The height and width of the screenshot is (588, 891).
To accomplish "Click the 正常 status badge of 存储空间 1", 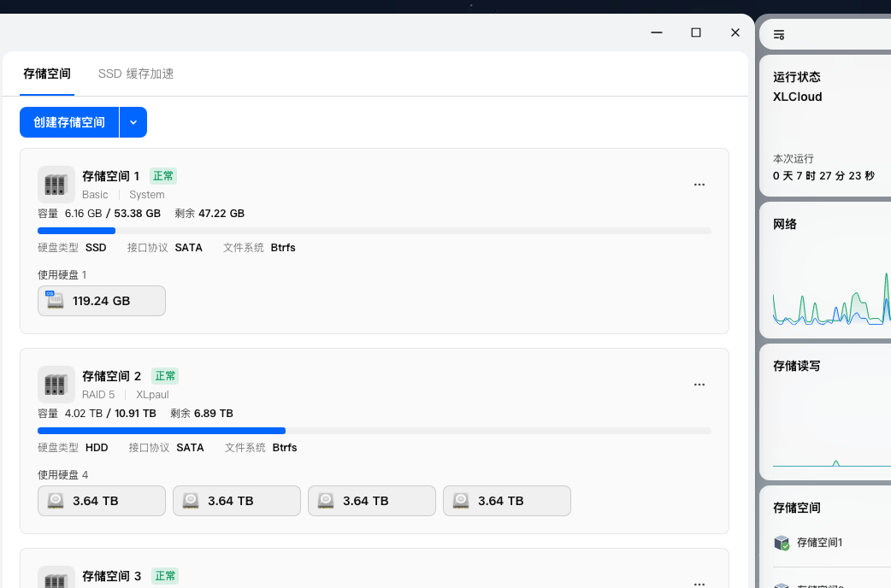I will [163, 176].
